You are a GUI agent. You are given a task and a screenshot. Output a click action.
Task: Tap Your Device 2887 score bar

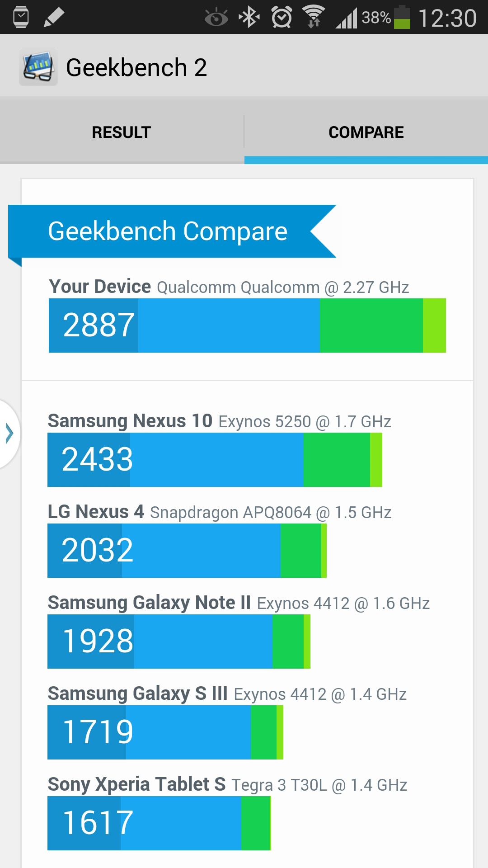[x=247, y=325]
